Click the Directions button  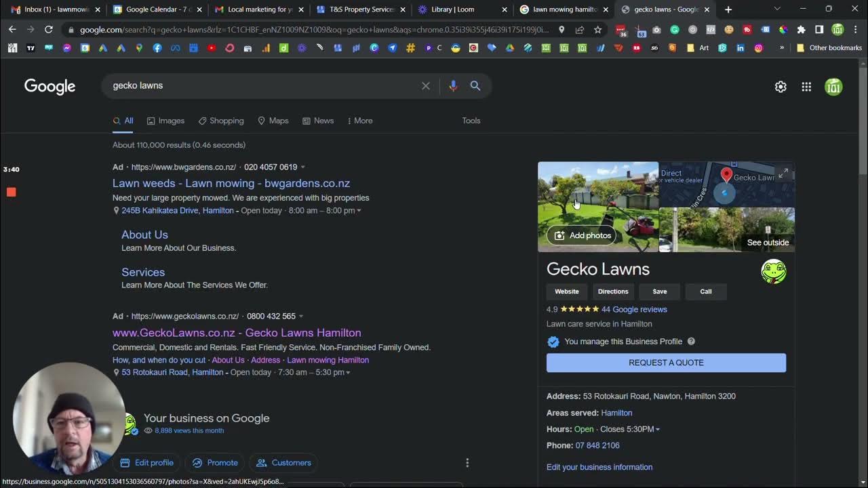(x=613, y=291)
